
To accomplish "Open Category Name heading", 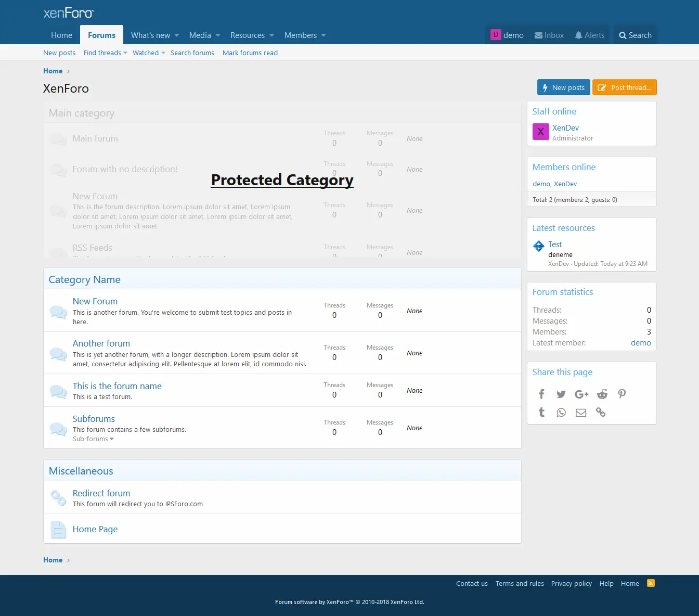I will click(x=85, y=279).
